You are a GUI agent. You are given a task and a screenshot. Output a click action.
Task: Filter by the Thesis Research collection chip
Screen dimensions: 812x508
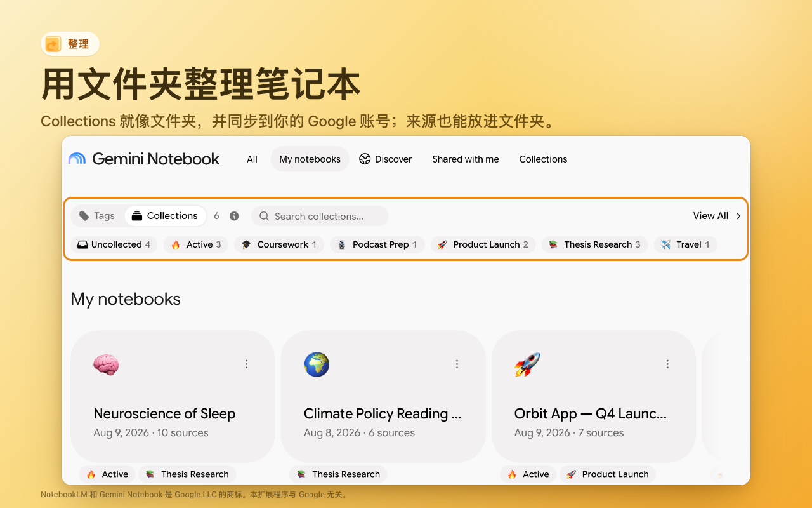[x=595, y=244]
